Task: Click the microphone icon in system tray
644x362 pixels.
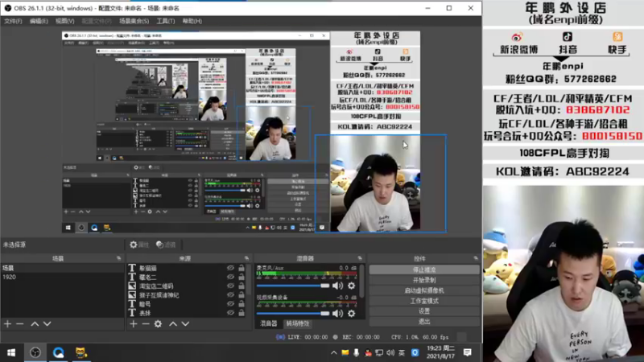Action: tap(356, 352)
